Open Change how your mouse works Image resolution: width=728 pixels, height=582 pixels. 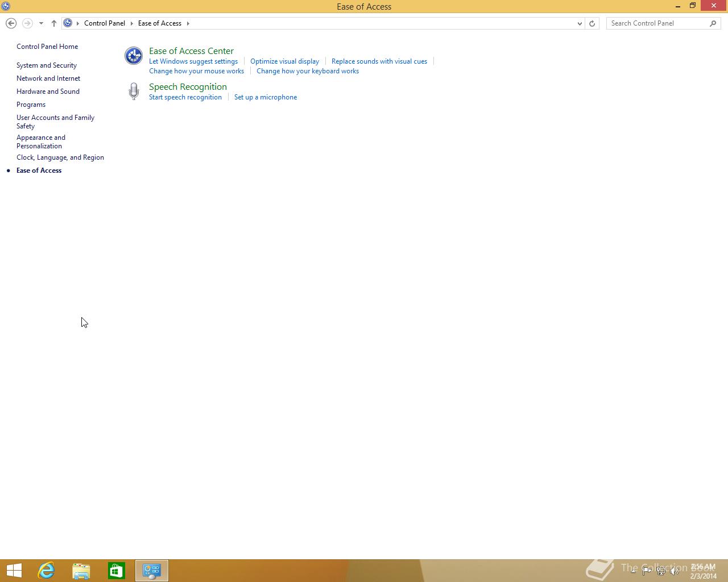[196, 71]
